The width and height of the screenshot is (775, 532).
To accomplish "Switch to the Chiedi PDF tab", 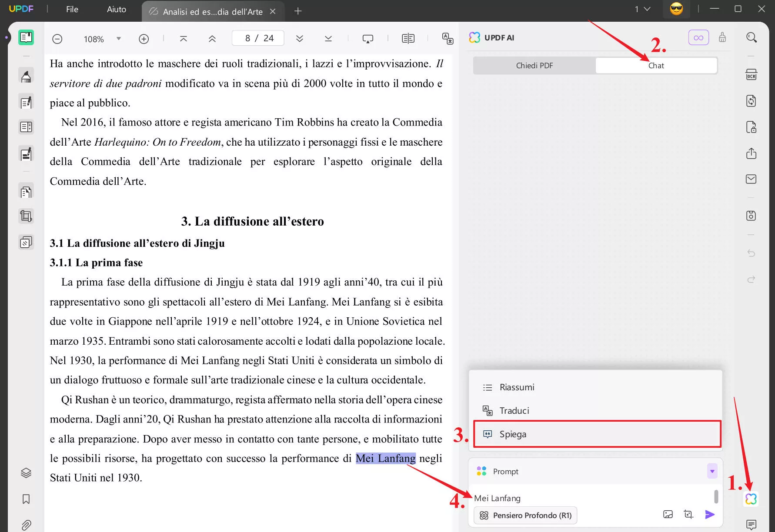I will coord(534,65).
